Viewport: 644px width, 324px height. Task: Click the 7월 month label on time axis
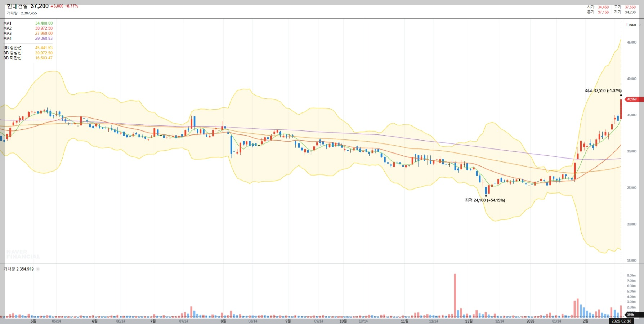tap(153, 321)
